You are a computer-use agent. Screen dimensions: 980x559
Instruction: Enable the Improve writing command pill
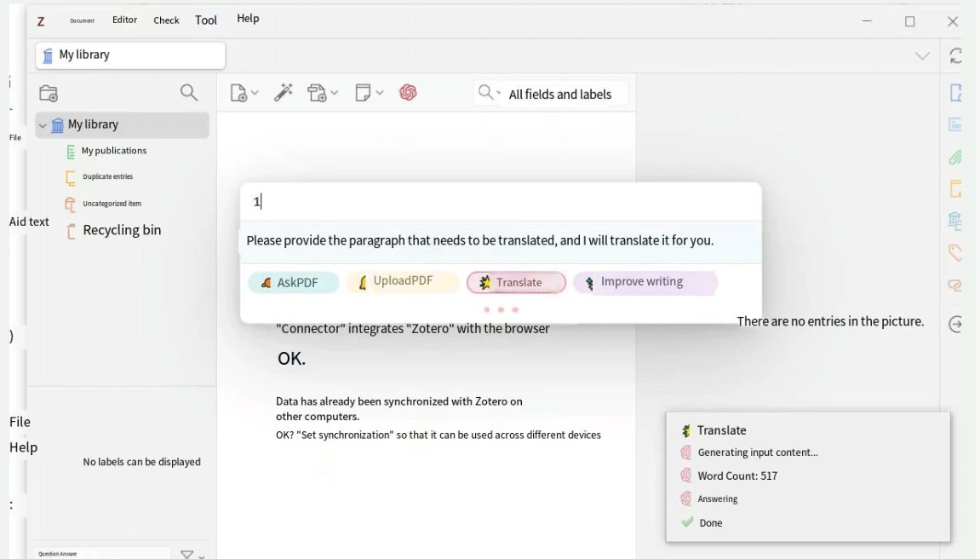645,280
